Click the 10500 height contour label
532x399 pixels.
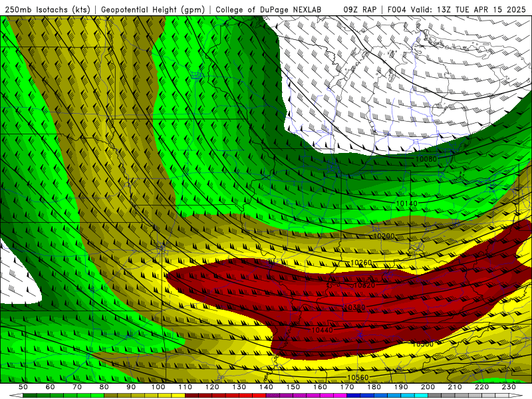click(423, 344)
